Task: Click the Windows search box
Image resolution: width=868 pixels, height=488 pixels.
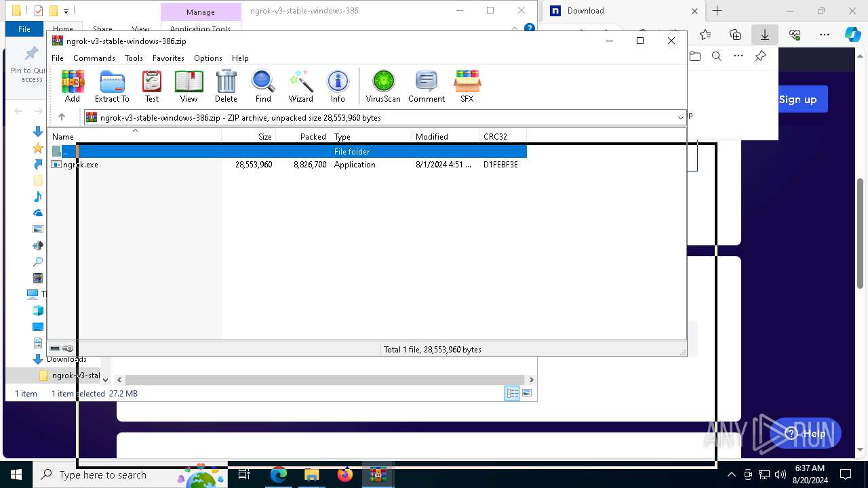Action: [130, 474]
